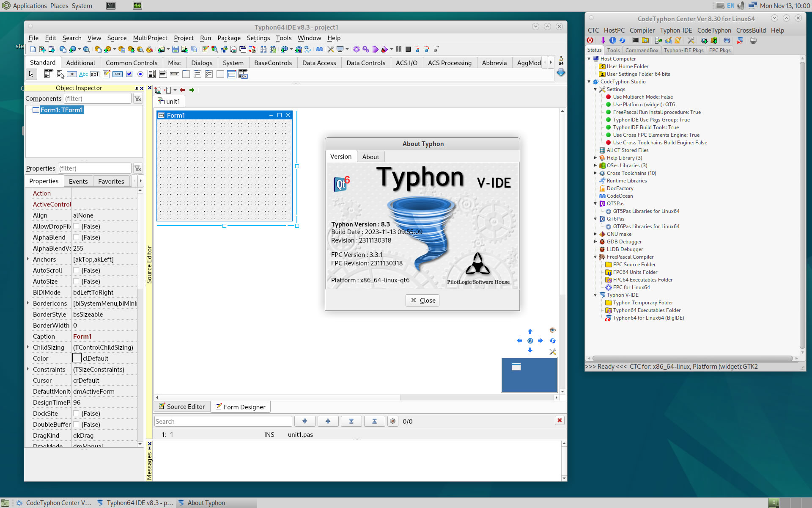Select the TButton 'Ok' component icon

coord(72,74)
